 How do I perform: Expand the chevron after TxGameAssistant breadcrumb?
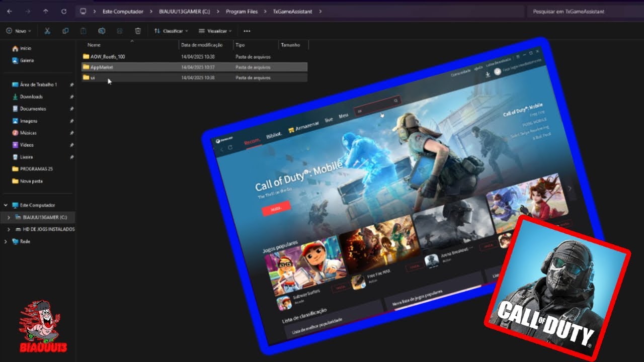click(320, 11)
